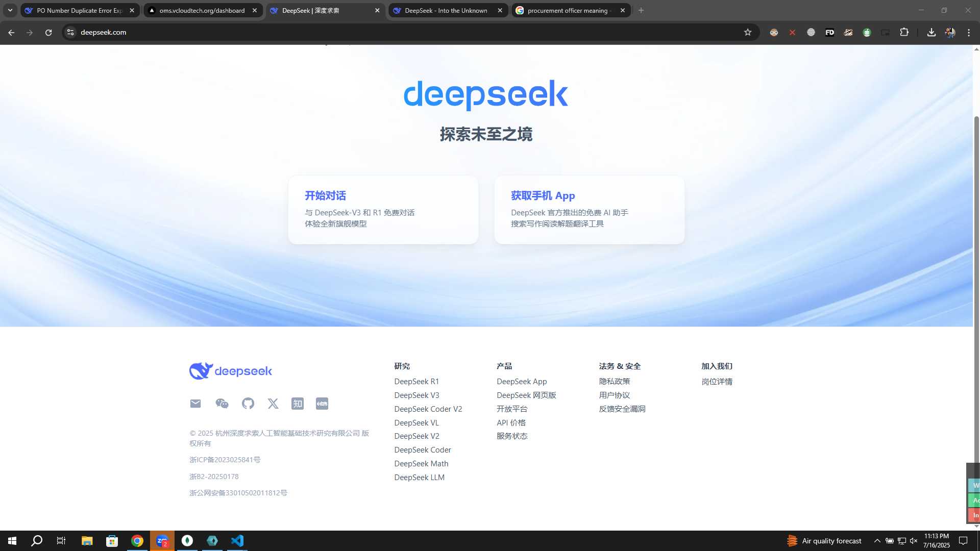Reload the deepseek.com page
This screenshot has width=980, height=551.
click(48, 32)
